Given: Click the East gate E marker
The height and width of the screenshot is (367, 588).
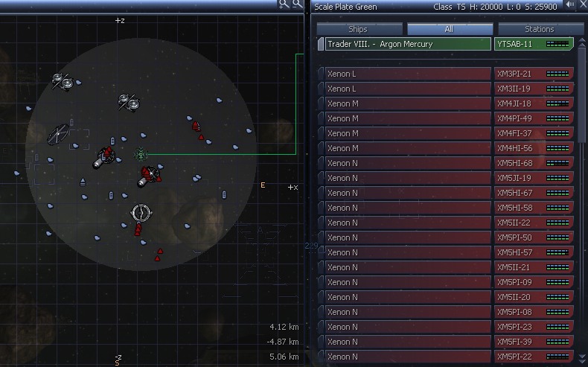Looking at the screenshot, I should tap(263, 185).
